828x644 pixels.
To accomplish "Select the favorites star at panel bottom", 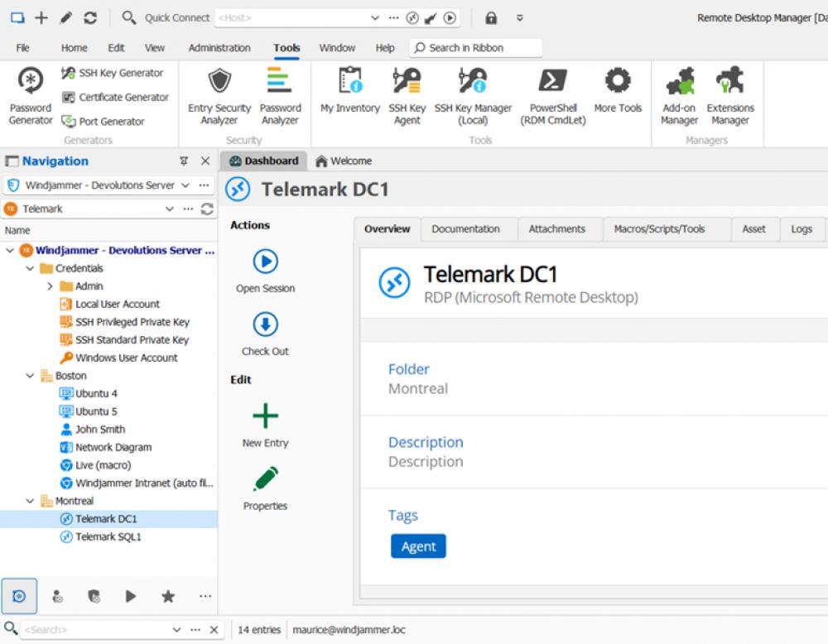I will 168,595.
